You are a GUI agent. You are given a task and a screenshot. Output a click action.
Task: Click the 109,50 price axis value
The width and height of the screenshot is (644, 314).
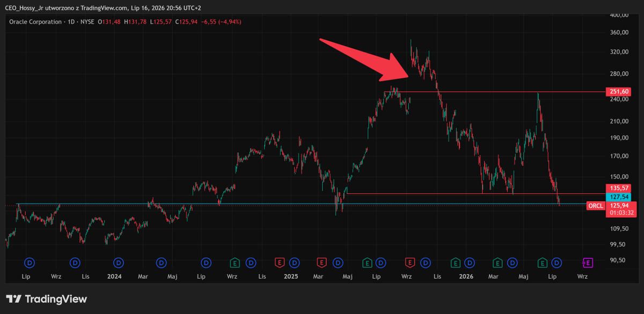619,229
